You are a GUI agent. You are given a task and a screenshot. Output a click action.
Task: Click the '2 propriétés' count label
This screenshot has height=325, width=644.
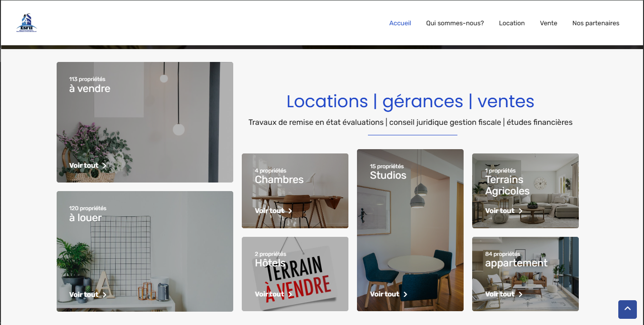pos(270,254)
